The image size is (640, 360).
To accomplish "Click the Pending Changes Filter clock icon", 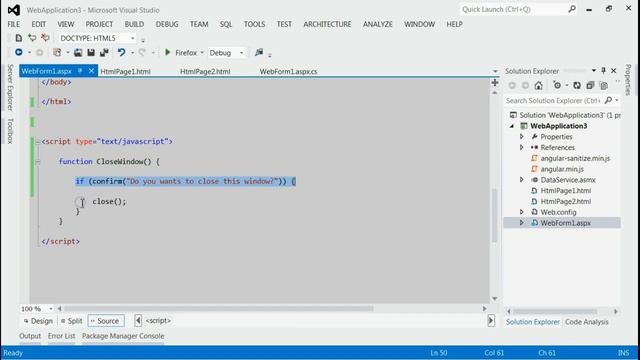I will pyautogui.click(x=557, y=85).
